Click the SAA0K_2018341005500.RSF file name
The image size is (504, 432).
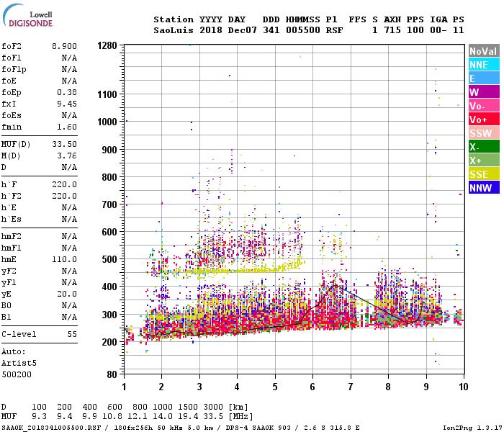tap(51, 428)
